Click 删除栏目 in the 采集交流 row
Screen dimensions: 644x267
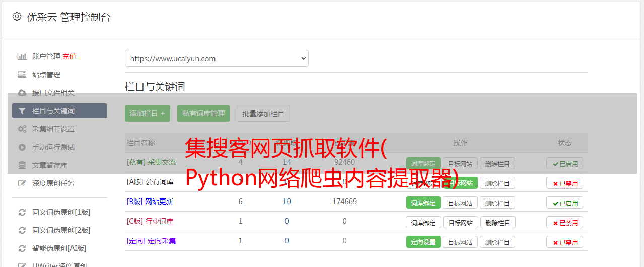497,163
